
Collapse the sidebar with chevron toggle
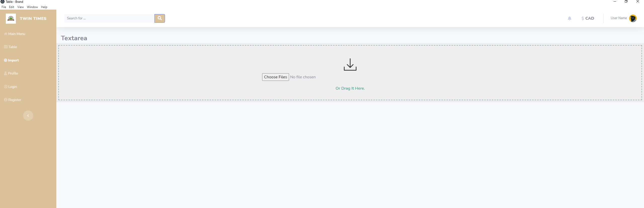point(28,116)
